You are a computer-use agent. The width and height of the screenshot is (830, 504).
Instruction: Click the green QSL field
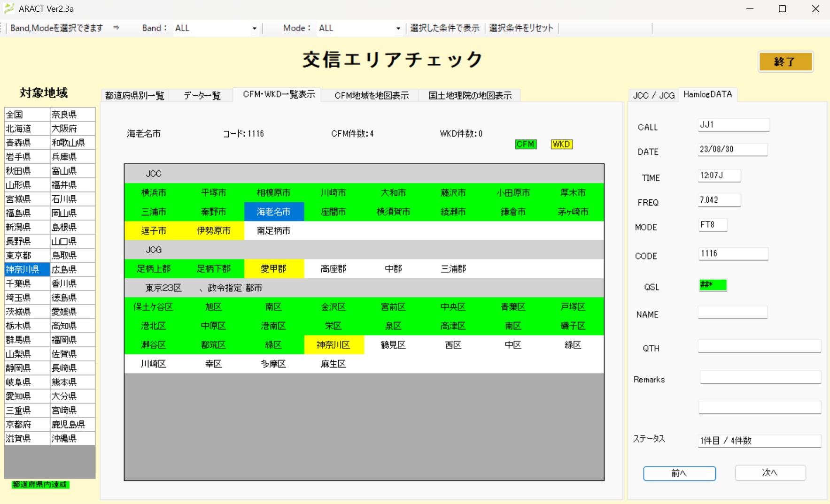pyautogui.click(x=713, y=285)
